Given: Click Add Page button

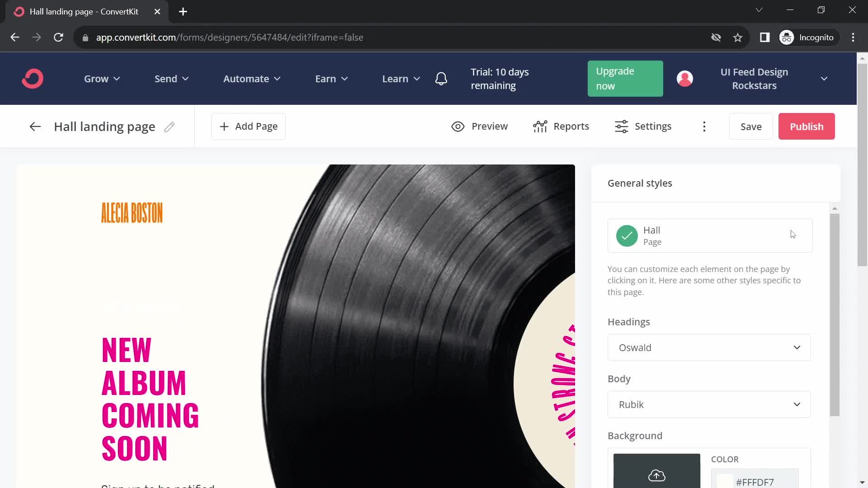Looking at the screenshot, I should [x=248, y=127].
